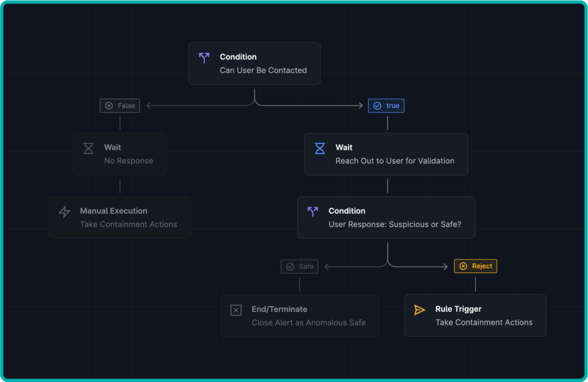
Task: Click the checkmark icon inside the Safe badge
Action: 289,266
